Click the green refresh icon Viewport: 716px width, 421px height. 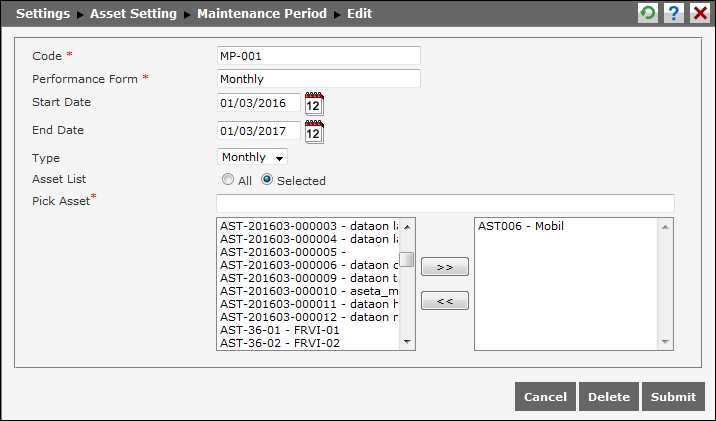pos(648,13)
